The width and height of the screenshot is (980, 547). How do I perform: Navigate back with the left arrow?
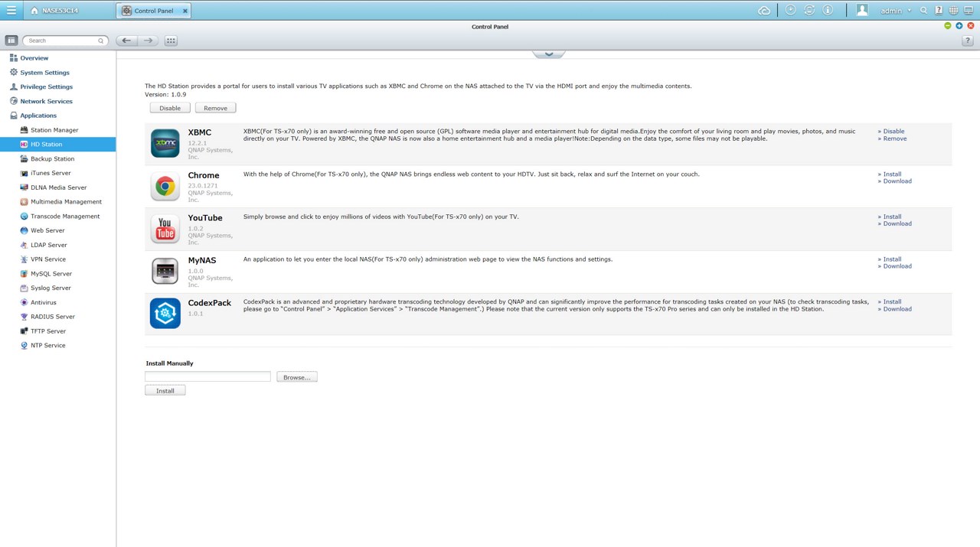coord(126,41)
